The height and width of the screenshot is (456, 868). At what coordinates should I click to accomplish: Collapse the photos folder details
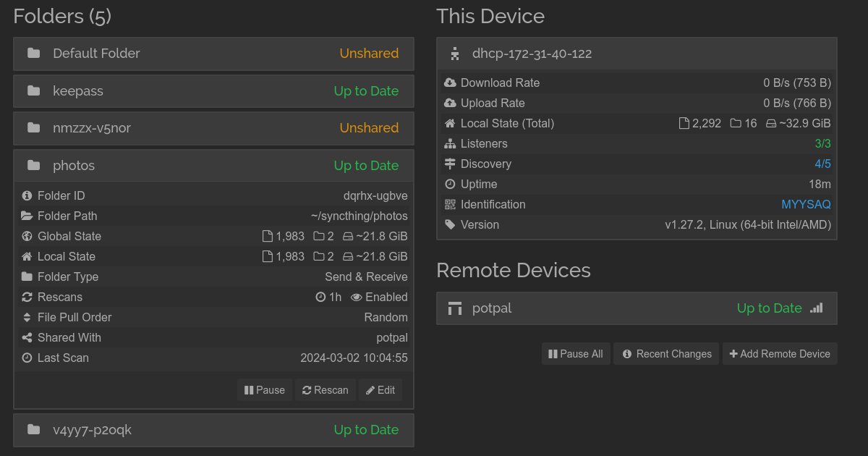point(213,166)
